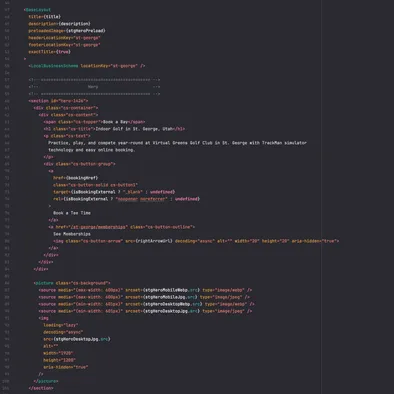Viewport: 394px width, 394px height.
Task: Click the stgHeroMobileWebp.src source line
Action: pyautogui.click(x=145, y=290)
